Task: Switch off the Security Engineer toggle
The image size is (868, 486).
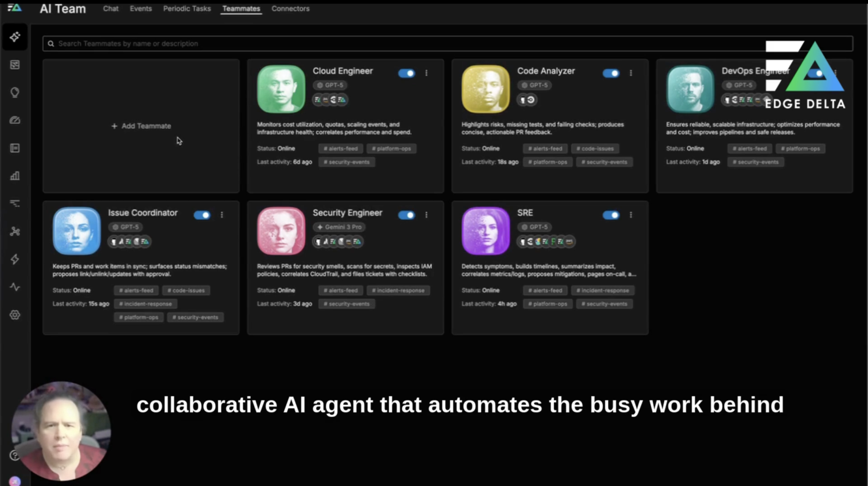Action: coord(406,215)
